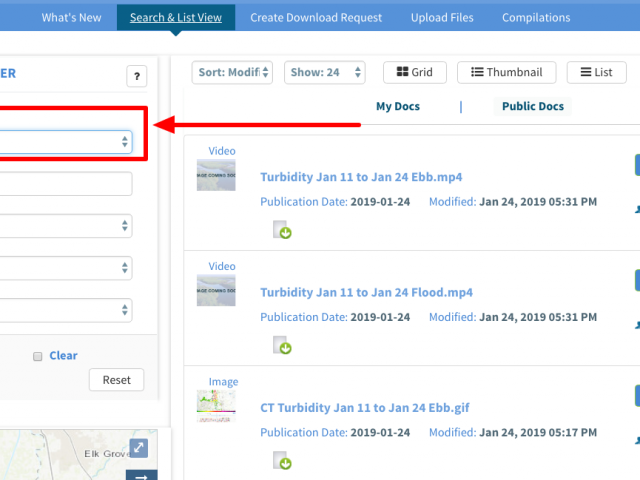640x480 pixels.
Task: Switch to List view
Action: point(596,72)
